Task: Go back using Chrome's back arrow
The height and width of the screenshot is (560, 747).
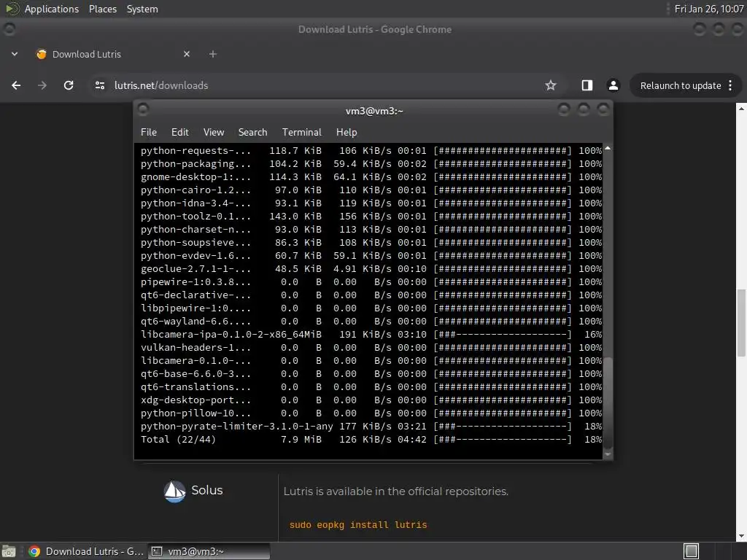Action: (16, 85)
